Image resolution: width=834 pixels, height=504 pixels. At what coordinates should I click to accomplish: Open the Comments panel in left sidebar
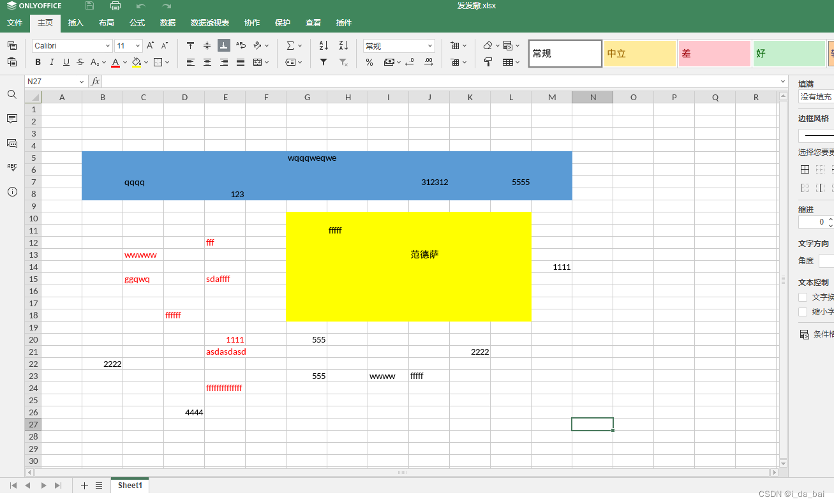coord(12,119)
